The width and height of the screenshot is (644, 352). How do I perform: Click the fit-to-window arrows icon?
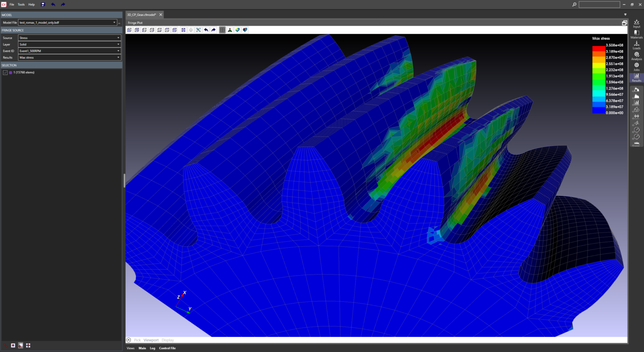click(x=183, y=30)
